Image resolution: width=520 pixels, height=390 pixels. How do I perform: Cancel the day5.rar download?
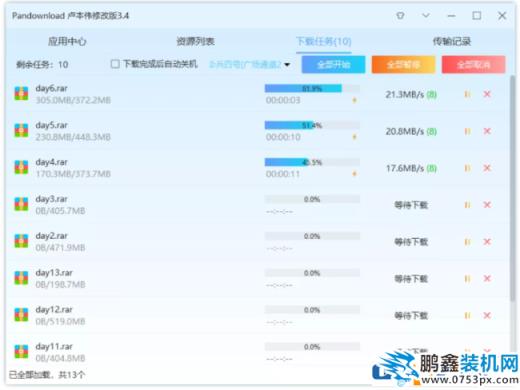click(487, 131)
